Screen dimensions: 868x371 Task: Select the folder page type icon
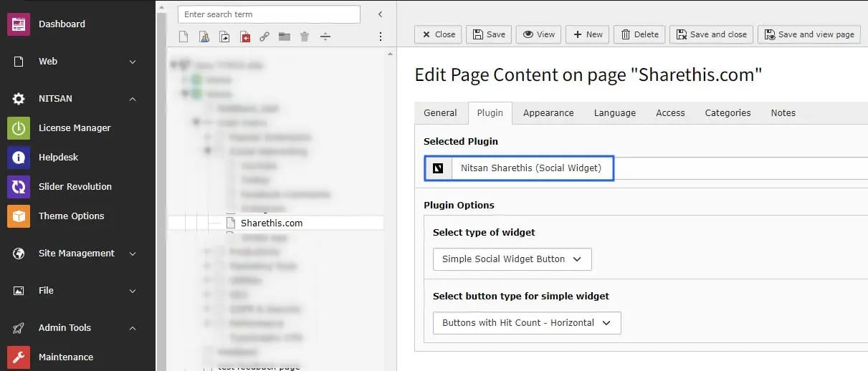(x=285, y=37)
